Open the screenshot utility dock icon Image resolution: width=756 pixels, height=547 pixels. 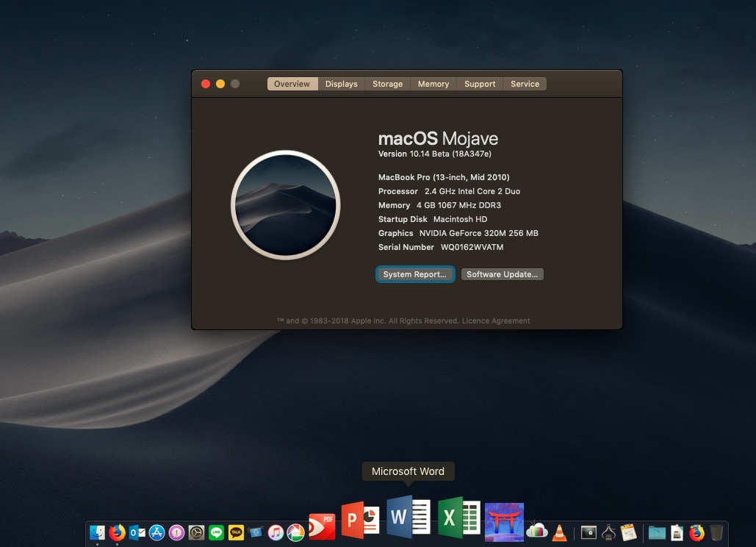pos(588,532)
